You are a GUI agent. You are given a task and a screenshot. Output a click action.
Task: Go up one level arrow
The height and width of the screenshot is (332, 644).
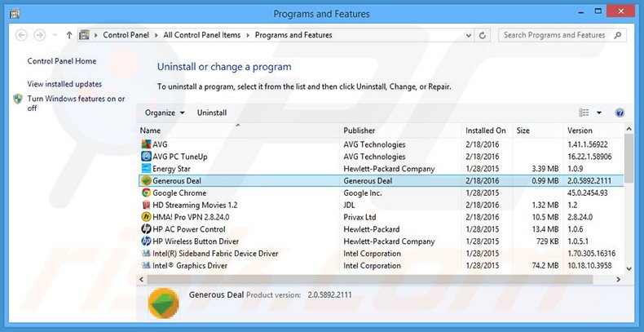[69, 35]
